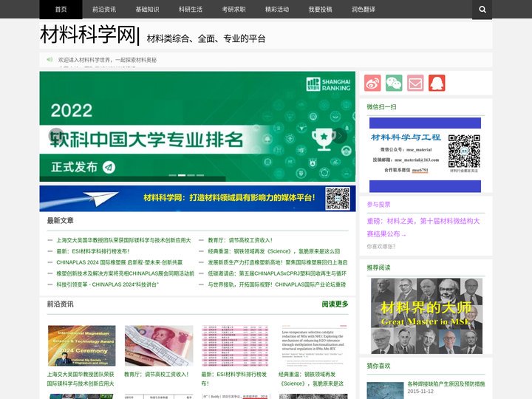
Task: Open 经典重温：钢铁领域再发《Science》 list link
Action: 274,251
